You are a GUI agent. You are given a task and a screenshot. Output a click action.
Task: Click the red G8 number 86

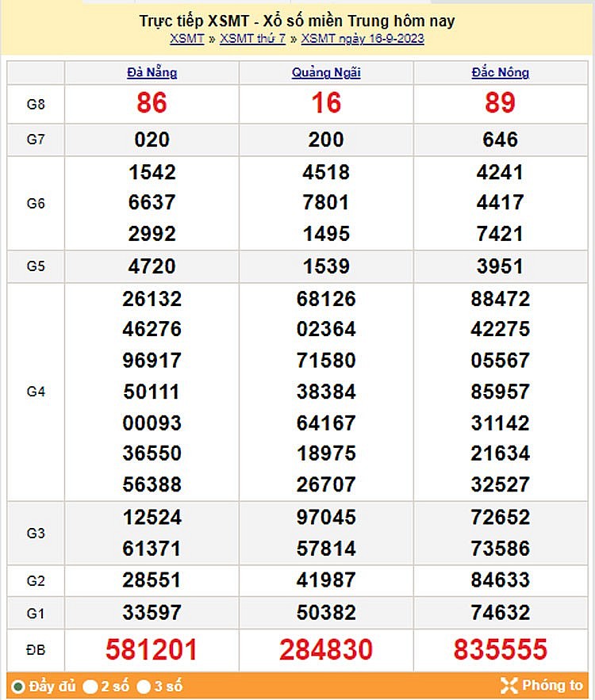point(152,103)
